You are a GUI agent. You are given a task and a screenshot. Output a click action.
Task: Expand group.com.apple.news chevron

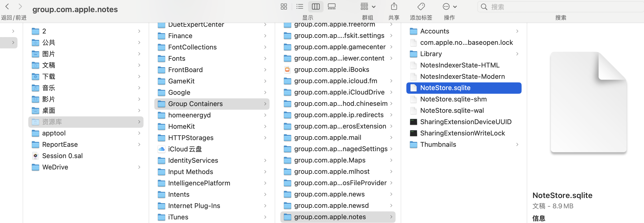click(x=391, y=194)
